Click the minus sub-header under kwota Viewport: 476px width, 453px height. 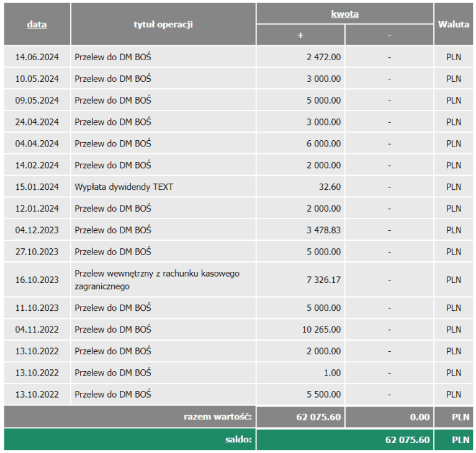pyautogui.click(x=389, y=35)
